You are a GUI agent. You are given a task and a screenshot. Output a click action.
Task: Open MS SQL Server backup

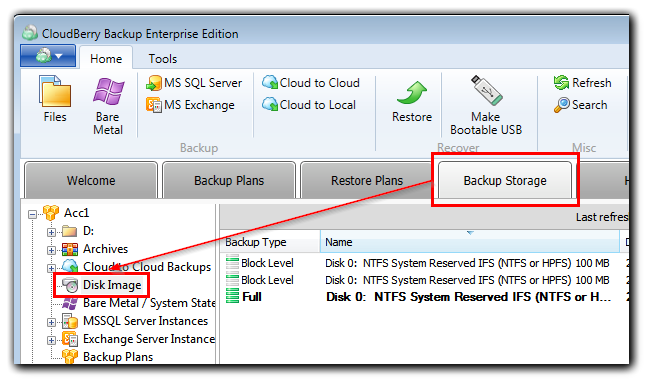click(x=194, y=83)
